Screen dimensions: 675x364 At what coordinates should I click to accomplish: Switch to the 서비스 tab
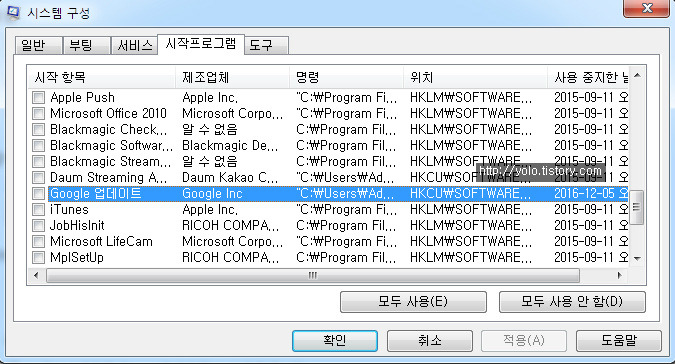pyautogui.click(x=134, y=45)
